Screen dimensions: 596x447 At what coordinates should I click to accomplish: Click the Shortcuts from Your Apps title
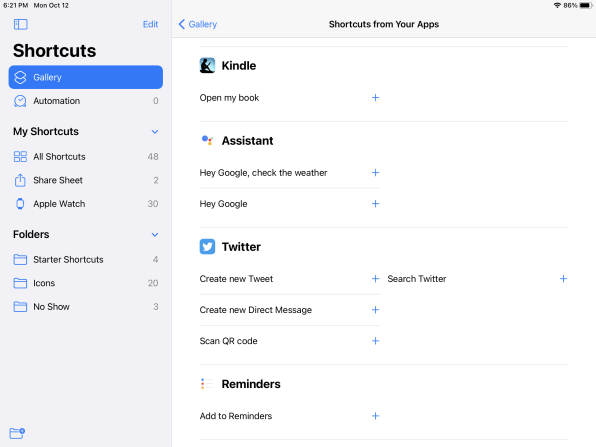pos(384,24)
